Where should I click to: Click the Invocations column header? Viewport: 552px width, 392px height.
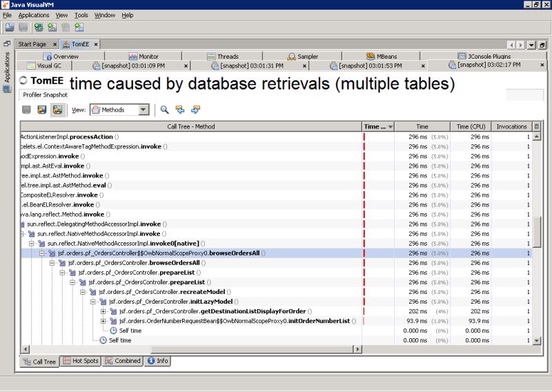point(511,126)
